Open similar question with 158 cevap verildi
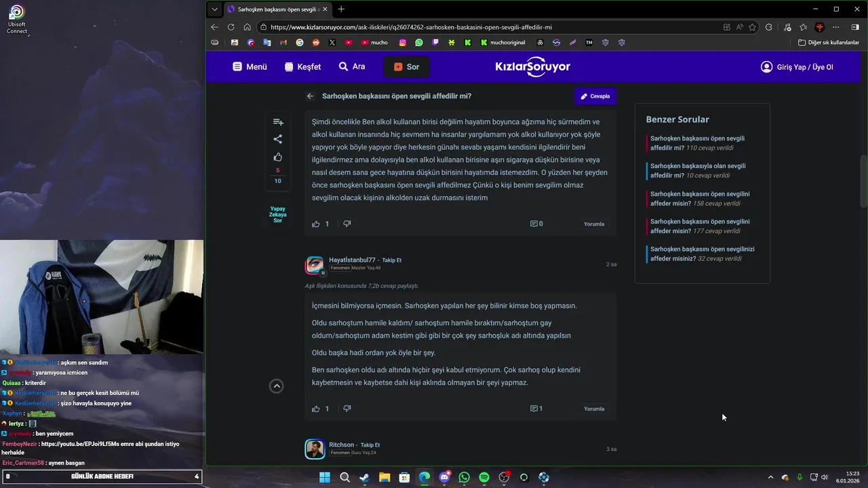 click(x=701, y=199)
